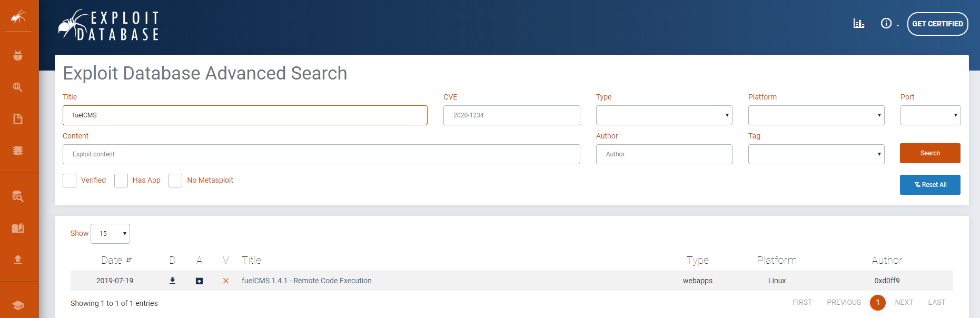
Task: Click the upload Submit icon in sidebar
Action: click(x=18, y=259)
